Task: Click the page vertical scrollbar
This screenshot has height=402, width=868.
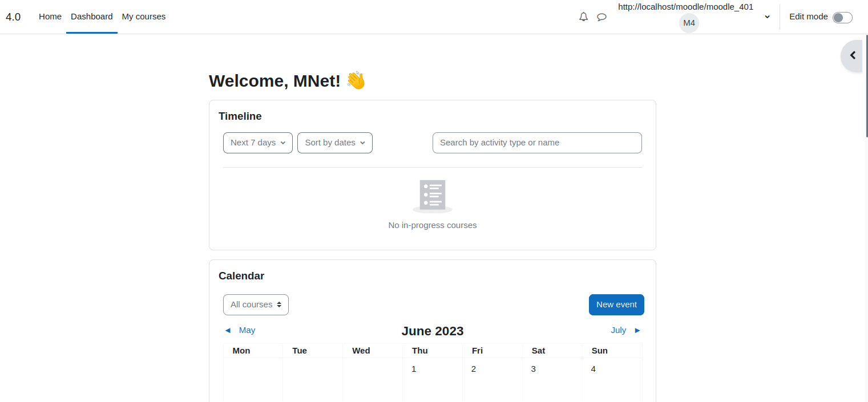Action: (866, 86)
